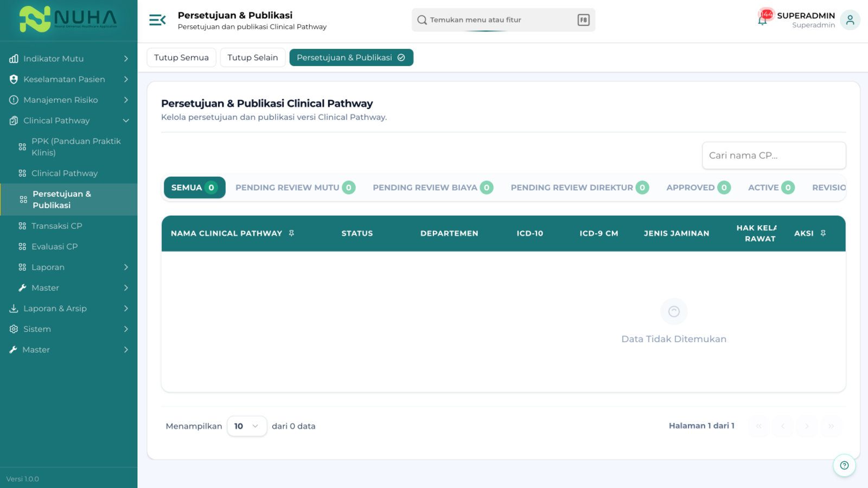Screen dimensions: 868x488
Task: Click the help question mark icon
Action: (x=844, y=465)
